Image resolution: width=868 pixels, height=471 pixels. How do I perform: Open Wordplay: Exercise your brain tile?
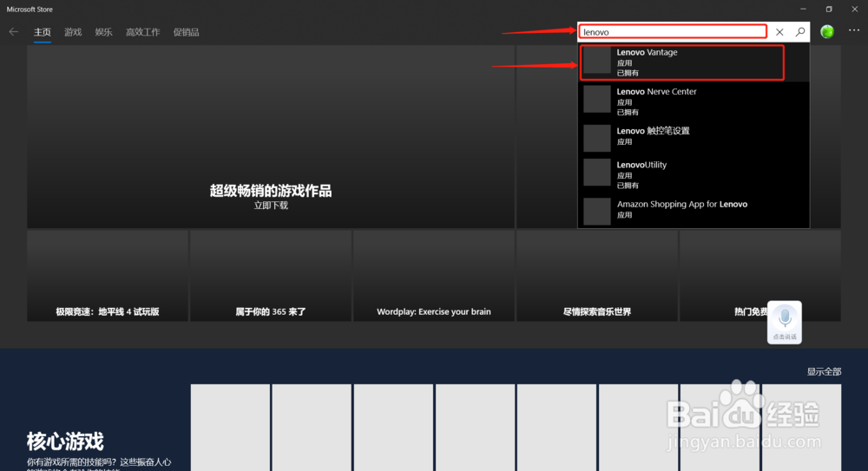434,276
